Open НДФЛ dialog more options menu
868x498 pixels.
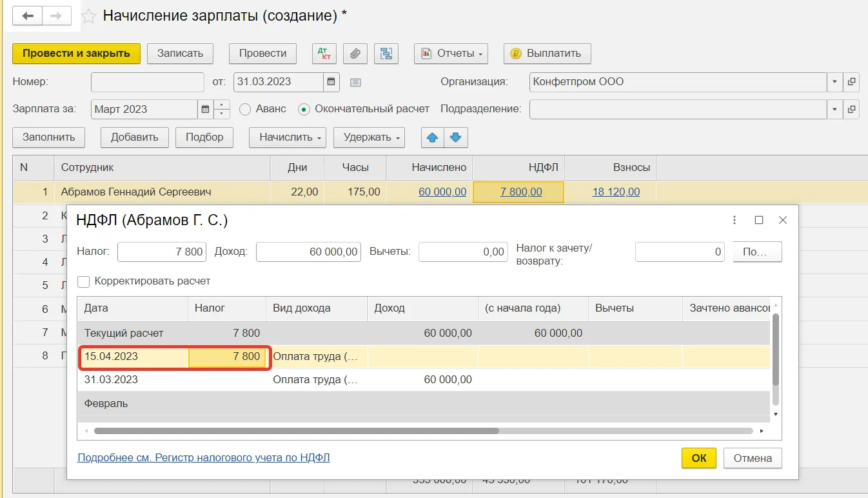coord(735,220)
